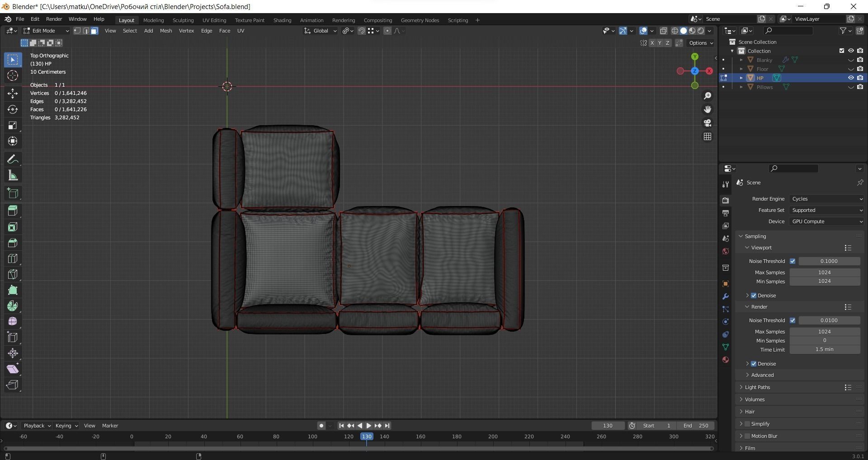Open the Playback popover
Image resolution: width=868 pixels, height=460 pixels.
36,426
